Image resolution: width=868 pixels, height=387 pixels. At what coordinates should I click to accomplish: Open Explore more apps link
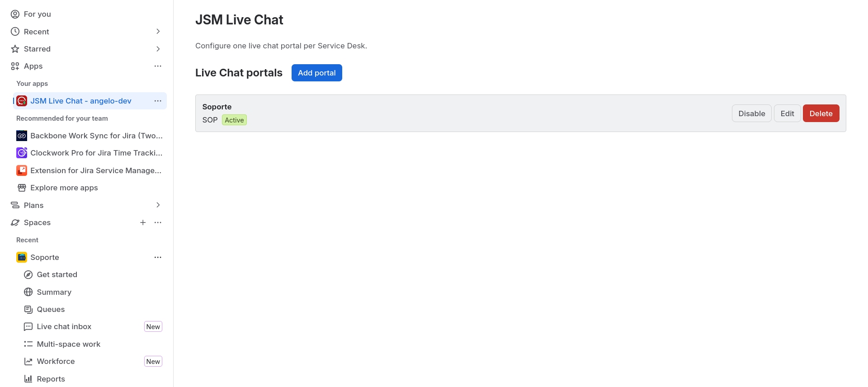coord(64,188)
